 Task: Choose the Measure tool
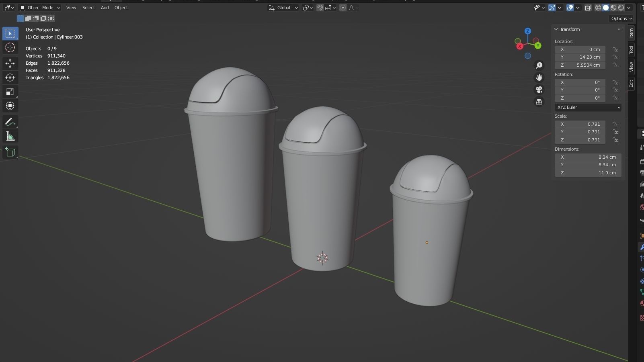tap(10, 137)
